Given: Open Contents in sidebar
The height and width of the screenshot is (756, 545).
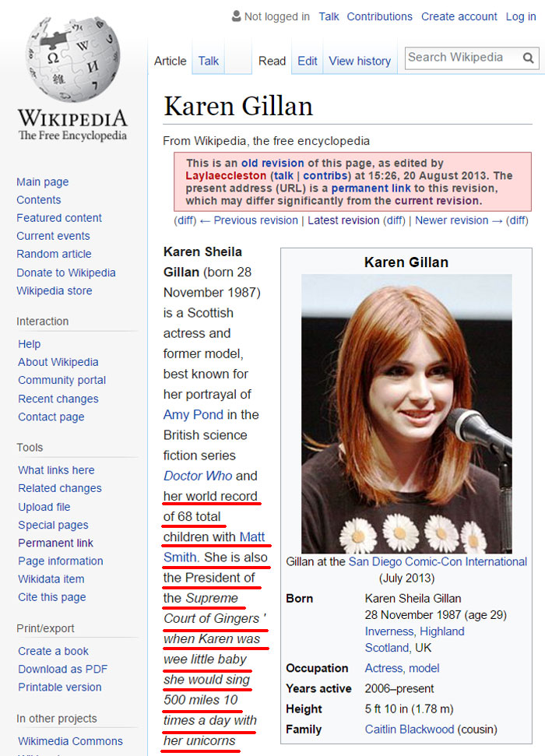Looking at the screenshot, I should [x=39, y=200].
